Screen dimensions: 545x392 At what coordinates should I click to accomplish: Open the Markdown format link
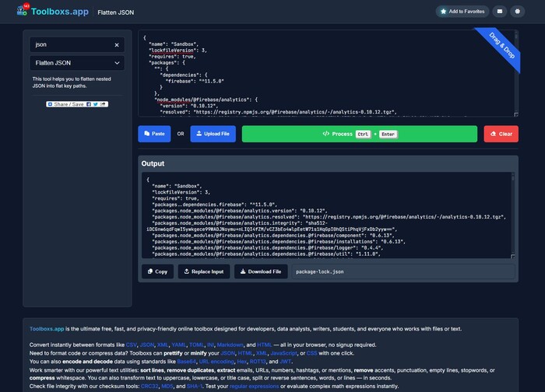(230, 345)
